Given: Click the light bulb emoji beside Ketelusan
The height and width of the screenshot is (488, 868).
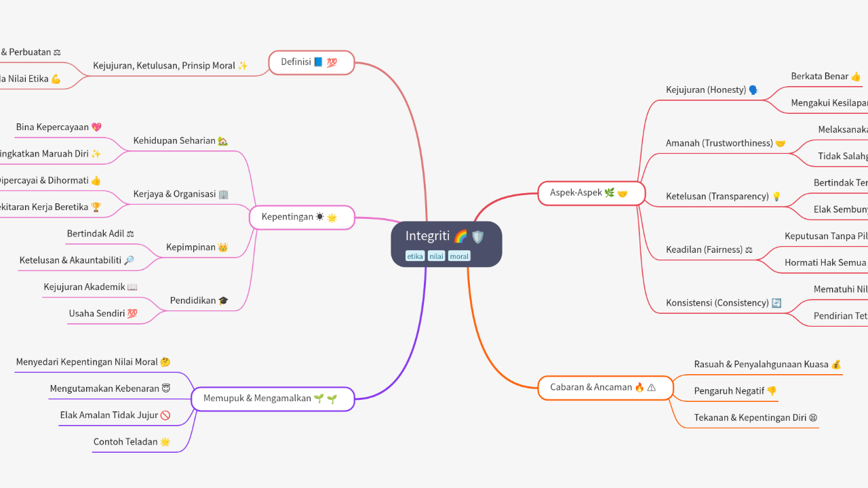Looking at the screenshot, I should point(776,197).
